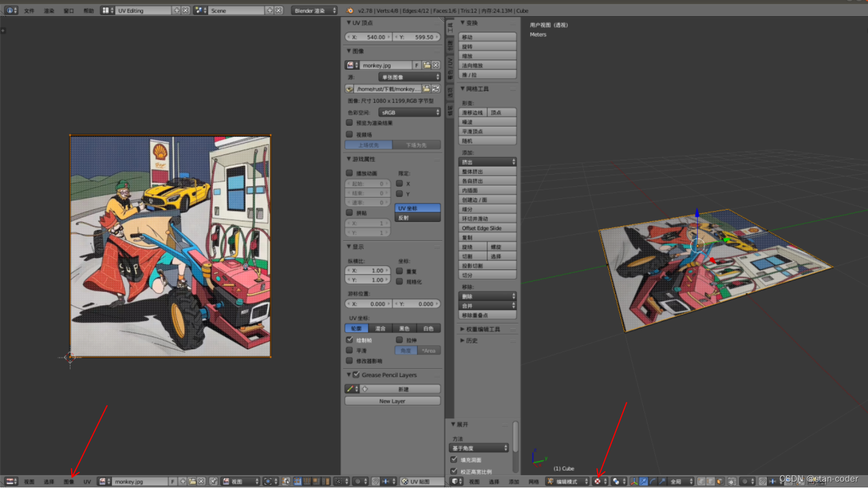This screenshot has height=488, width=868.
Task: Open the sRGB 色彩空间 dropdown
Action: [x=409, y=112]
